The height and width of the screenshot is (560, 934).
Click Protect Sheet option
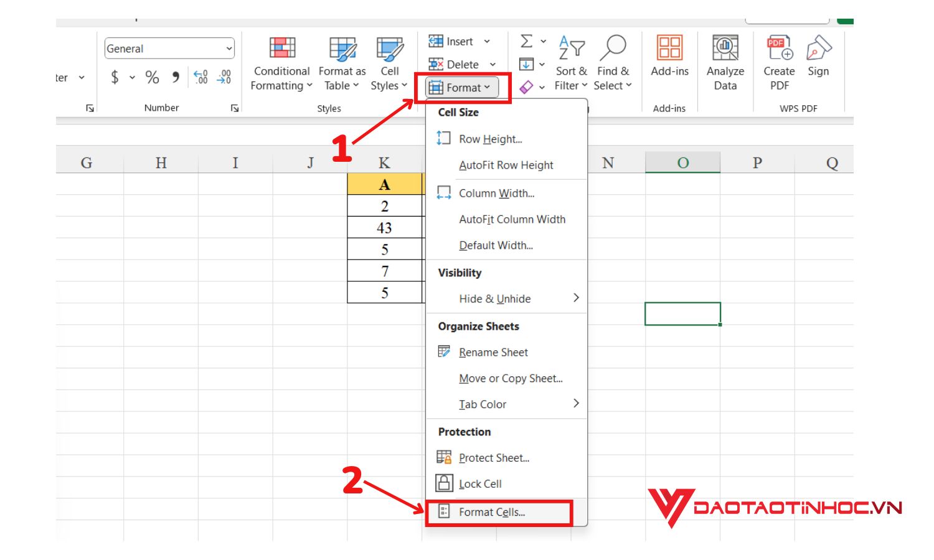tap(494, 457)
